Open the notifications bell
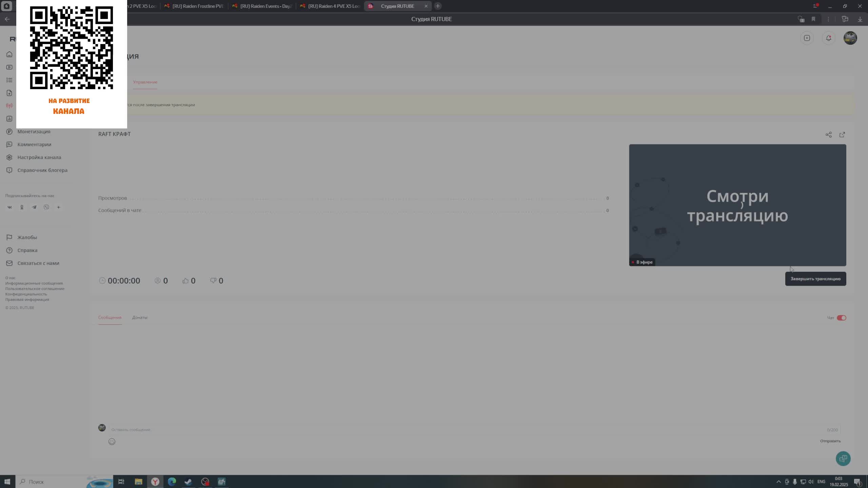The height and width of the screenshot is (488, 868). pos(829,38)
